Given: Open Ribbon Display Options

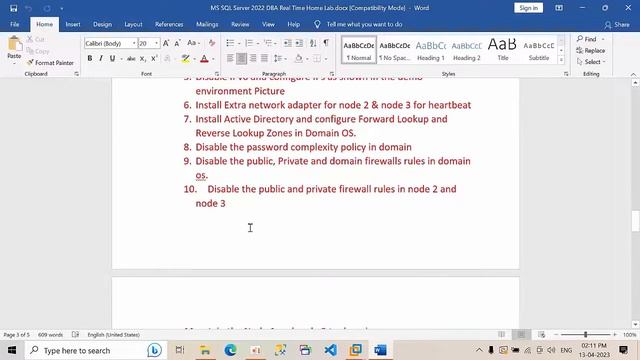Looking at the screenshot, I should [559, 8].
